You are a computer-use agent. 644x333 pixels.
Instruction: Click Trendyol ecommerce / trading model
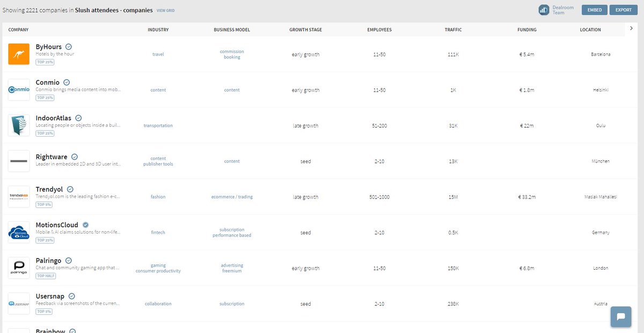[232, 197]
